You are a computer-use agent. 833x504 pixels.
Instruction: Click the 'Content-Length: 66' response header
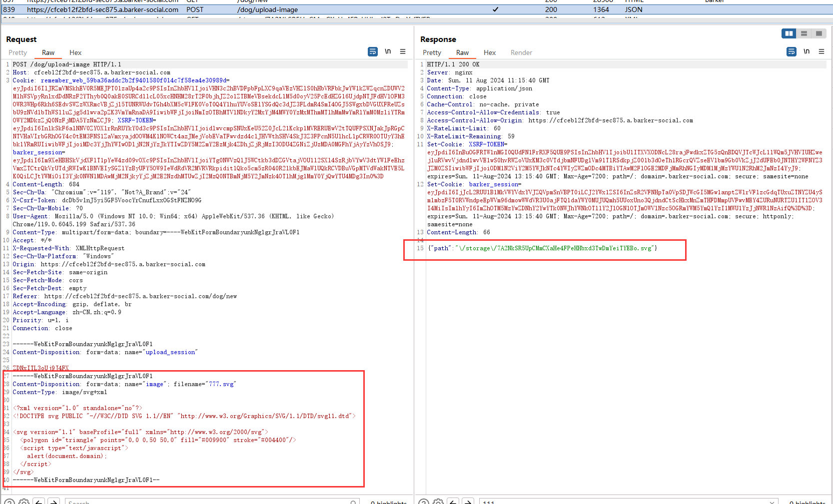coord(459,232)
